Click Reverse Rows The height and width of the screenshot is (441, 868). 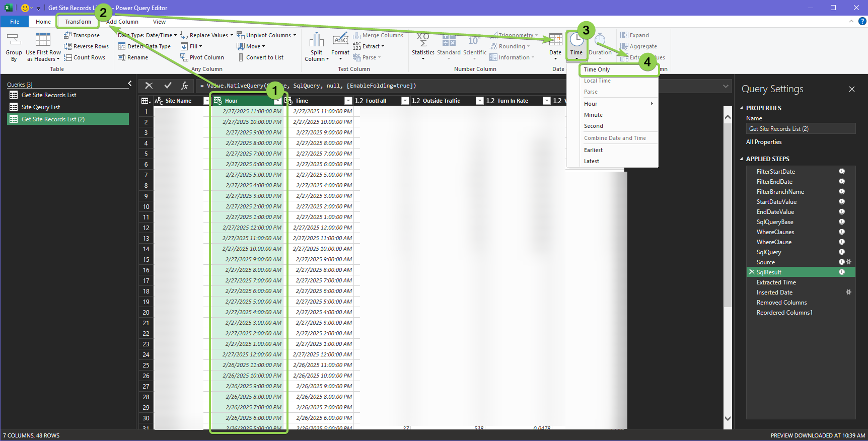pyautogui.click(x=86, y=46)
